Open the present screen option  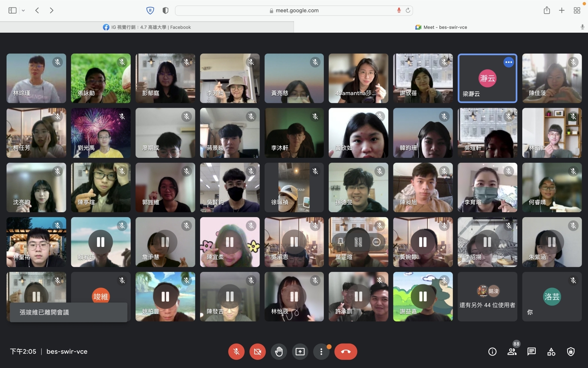pos(300,351)
